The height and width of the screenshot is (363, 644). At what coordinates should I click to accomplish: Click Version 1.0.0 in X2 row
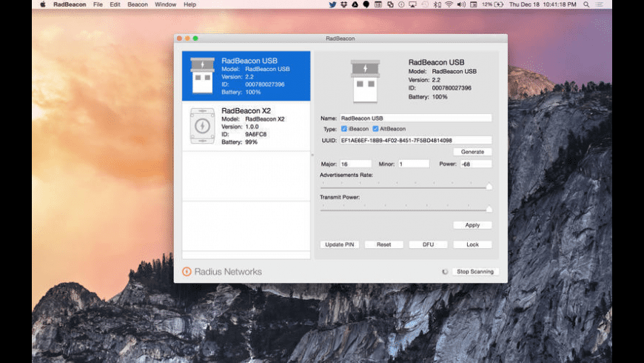(241, 127)
